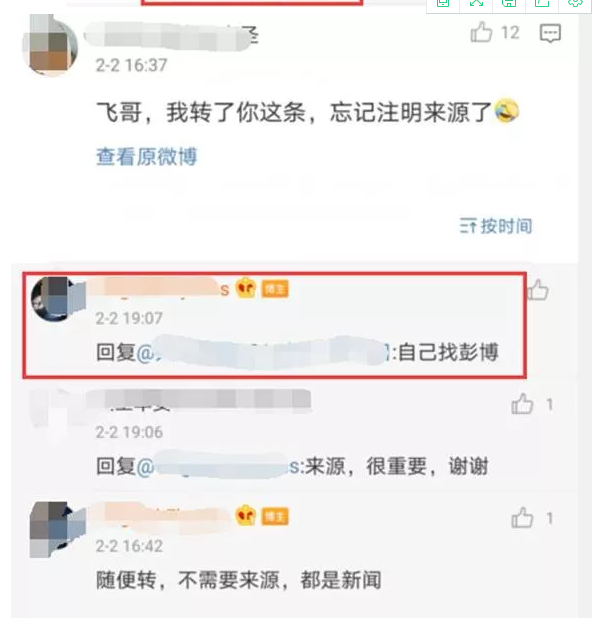594x624 pixels.
Task: Like the 19:07 blogger reply
Action: click(x=538, y=289)
